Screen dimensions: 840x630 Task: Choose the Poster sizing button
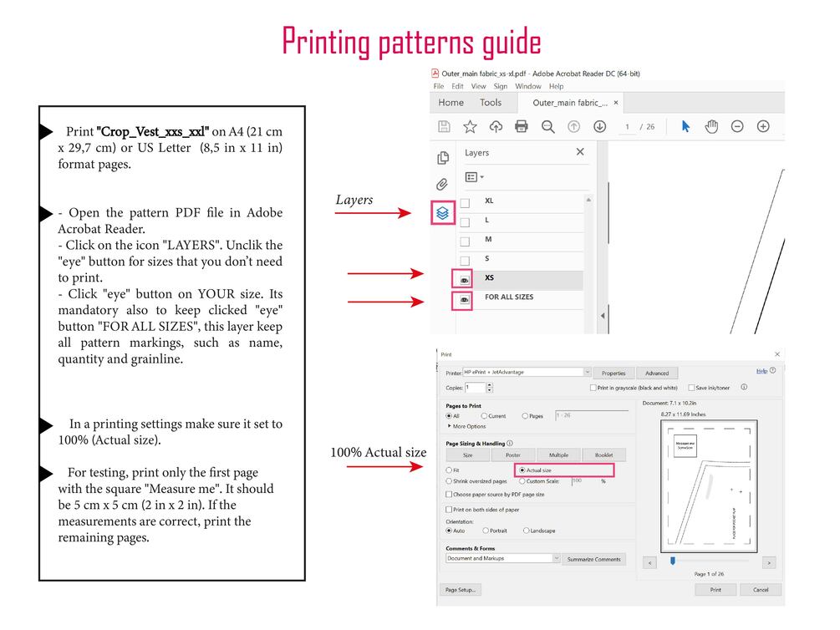pos(513,455)
